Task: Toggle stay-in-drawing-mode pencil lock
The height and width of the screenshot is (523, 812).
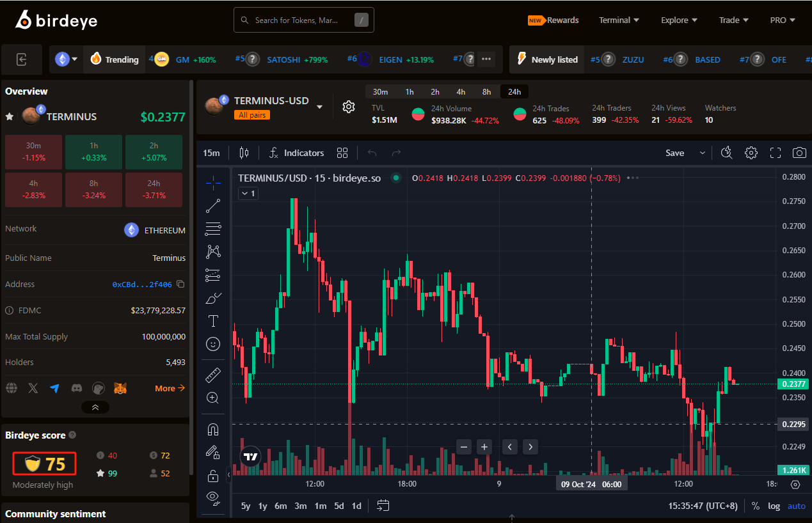Action: click(213, 452)
